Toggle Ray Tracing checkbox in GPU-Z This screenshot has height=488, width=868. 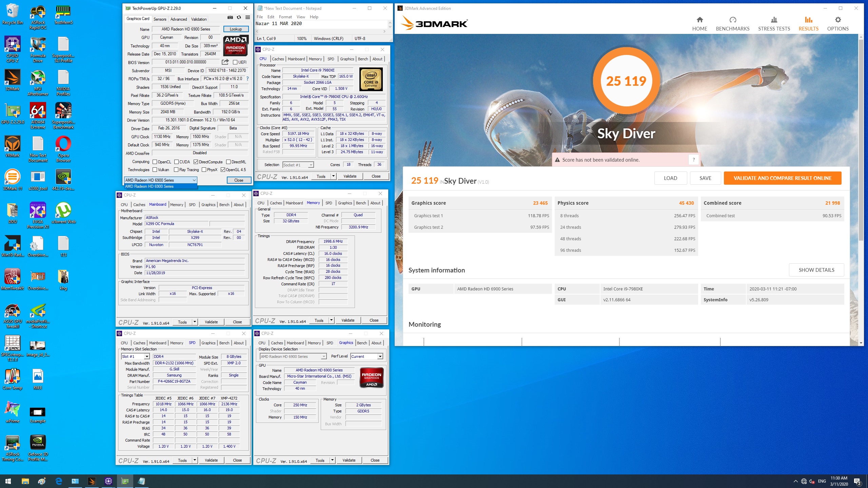coord(176,170)
